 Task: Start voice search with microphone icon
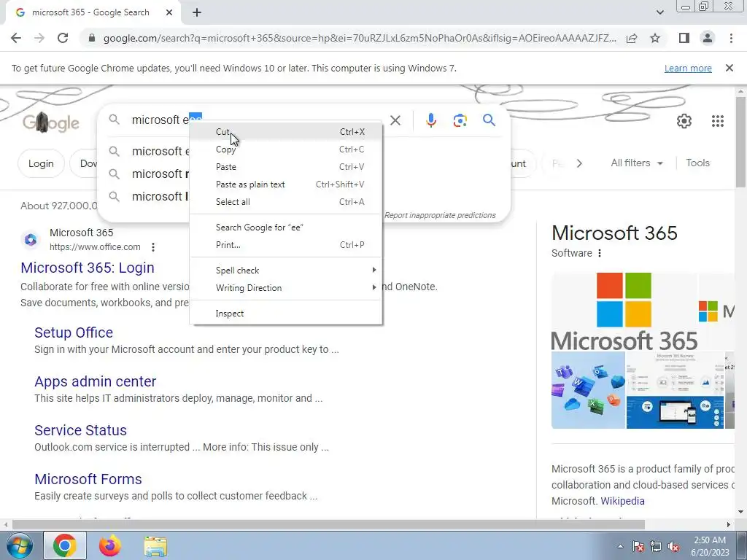tap(430, 120)
